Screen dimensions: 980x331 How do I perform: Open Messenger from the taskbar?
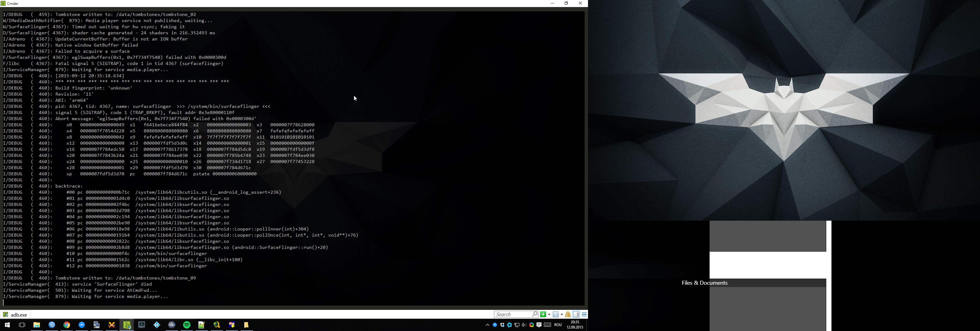click(x=82, y=325)
